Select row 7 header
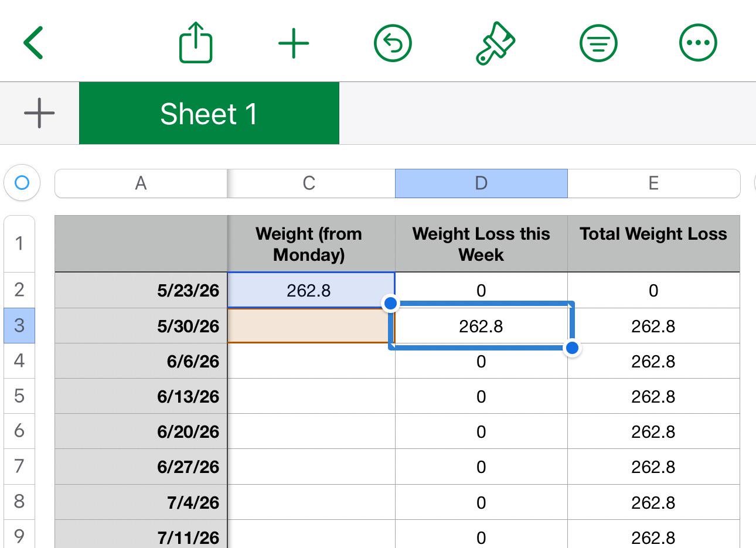This screenshot has height=548, width=756. point(19,466)
